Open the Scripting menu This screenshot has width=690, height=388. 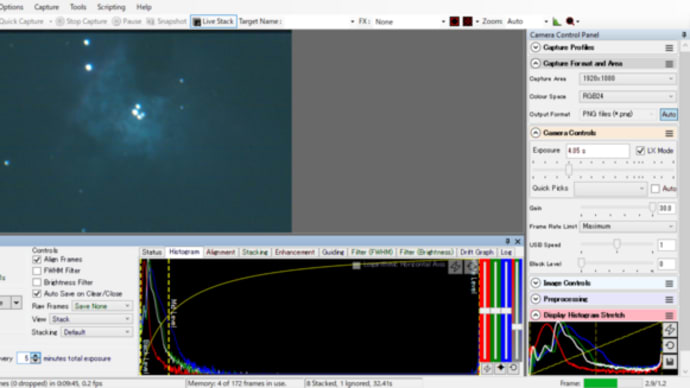(x=111, y=7)
